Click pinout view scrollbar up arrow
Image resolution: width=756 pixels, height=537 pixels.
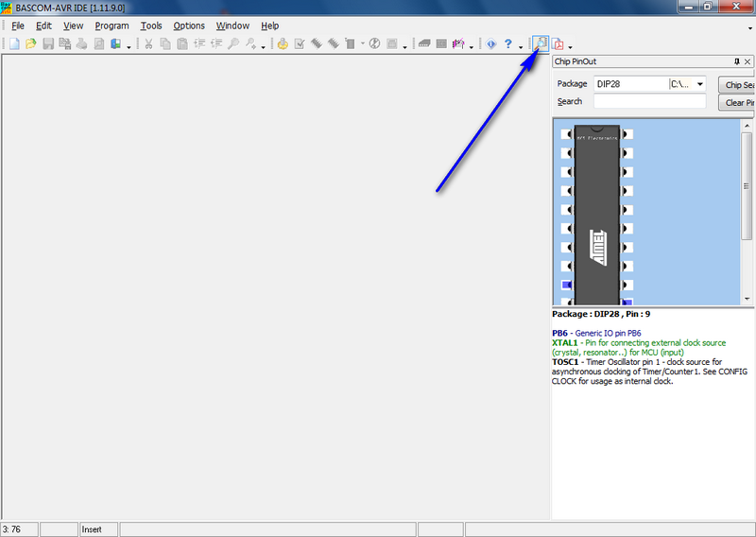(x=747, y=126)
